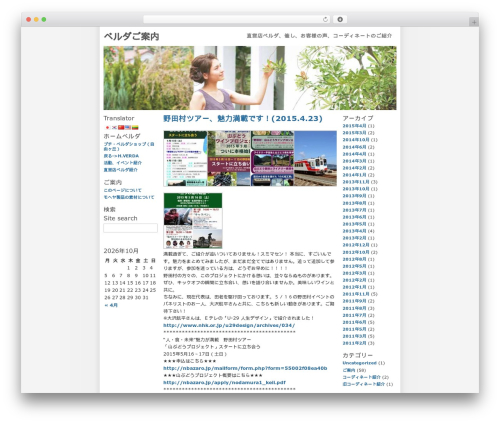Click the Japanese flag translator icon
This screenshot has width=500, height=423.
pos(107,127)
